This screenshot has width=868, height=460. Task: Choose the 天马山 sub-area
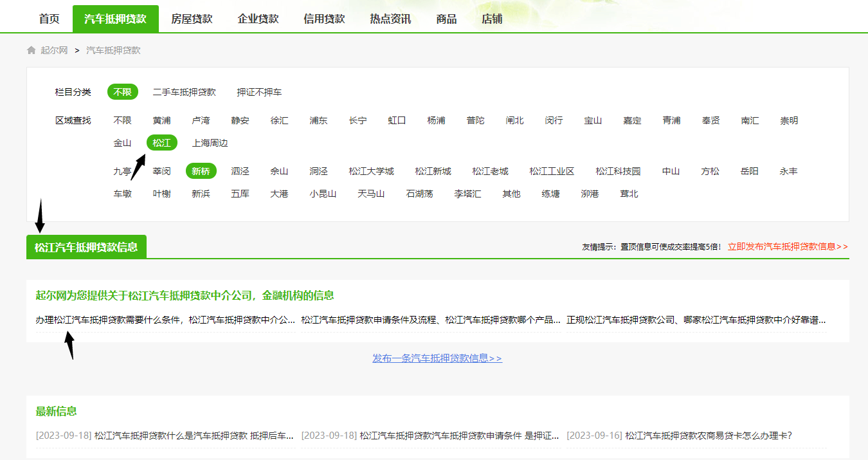[372, 194]
